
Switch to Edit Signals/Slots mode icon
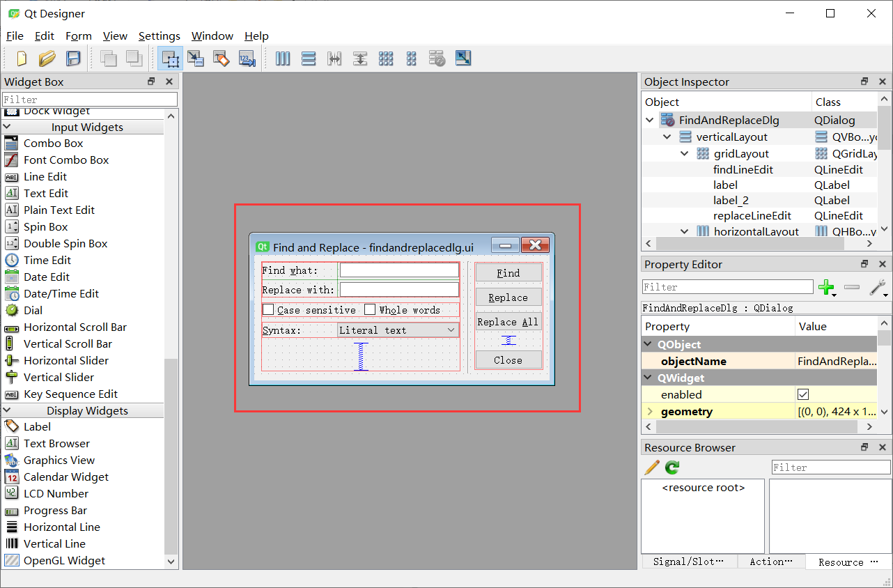click(196, 59)
